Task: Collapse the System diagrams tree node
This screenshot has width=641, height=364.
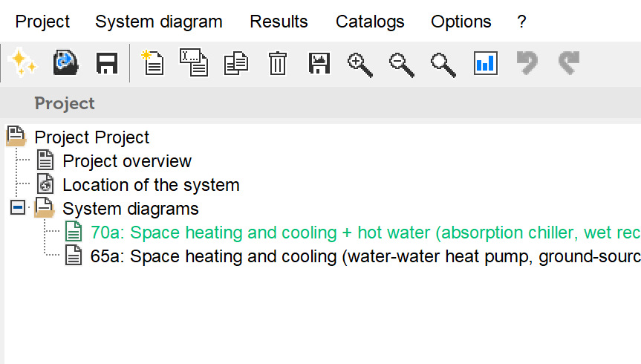Action: pyautogui.click(x=18, y=208)
